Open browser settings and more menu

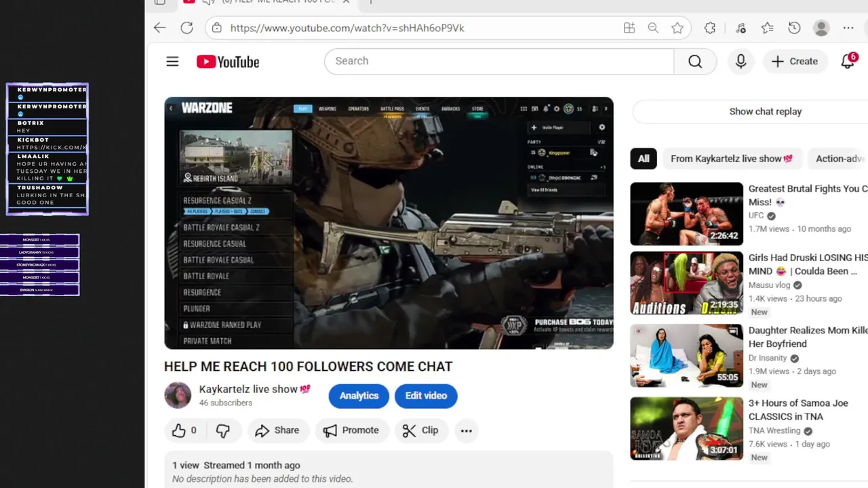(848, 28)
